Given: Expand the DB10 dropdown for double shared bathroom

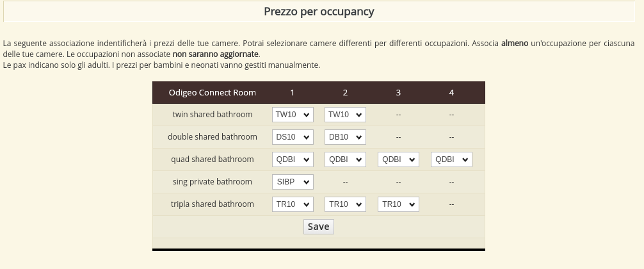Looking at the screenshot, I should (x=345, y=137).
